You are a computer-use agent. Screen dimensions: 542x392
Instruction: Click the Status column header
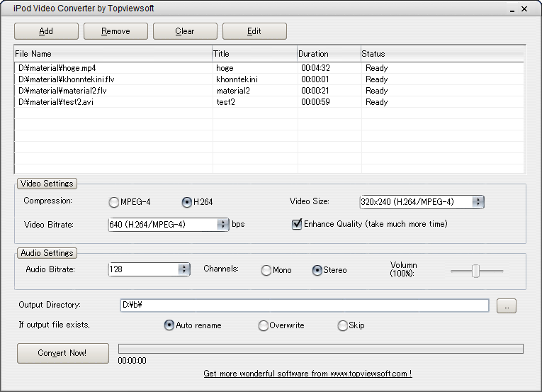pyautogui.click(x=442, y=54)
